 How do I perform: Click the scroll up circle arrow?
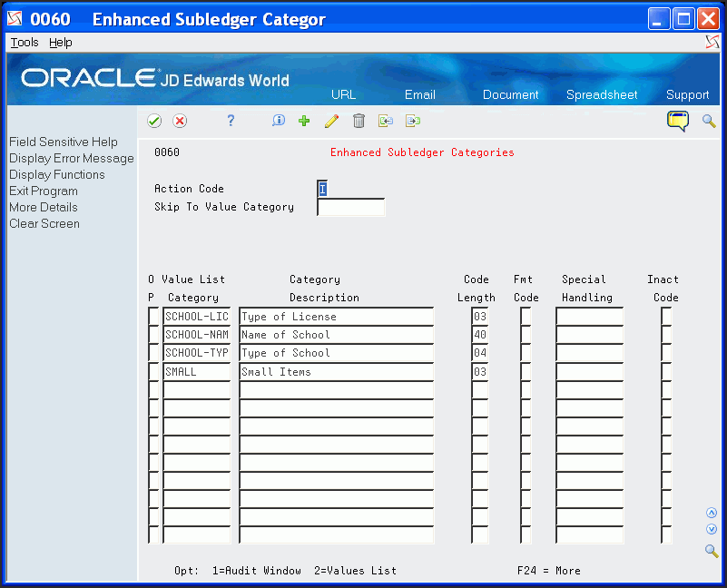click(712, 513)
